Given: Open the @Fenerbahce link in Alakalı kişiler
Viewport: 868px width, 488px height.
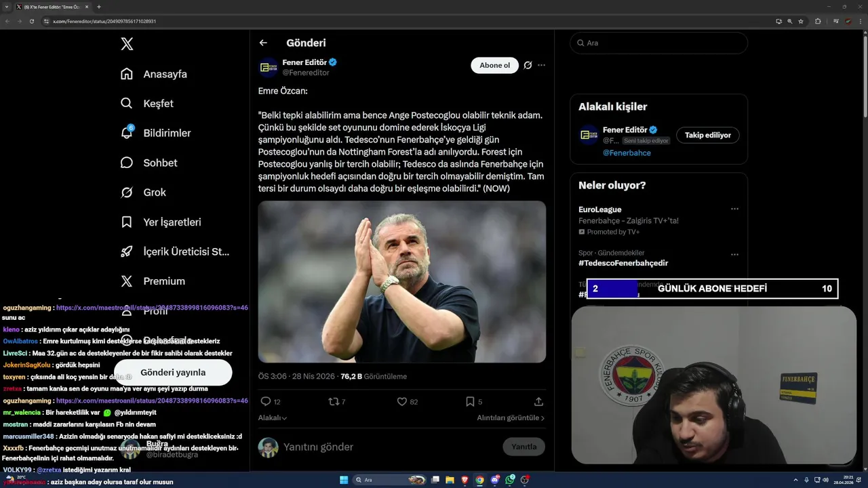Looking at the screenshot, I should coord(627,153).
